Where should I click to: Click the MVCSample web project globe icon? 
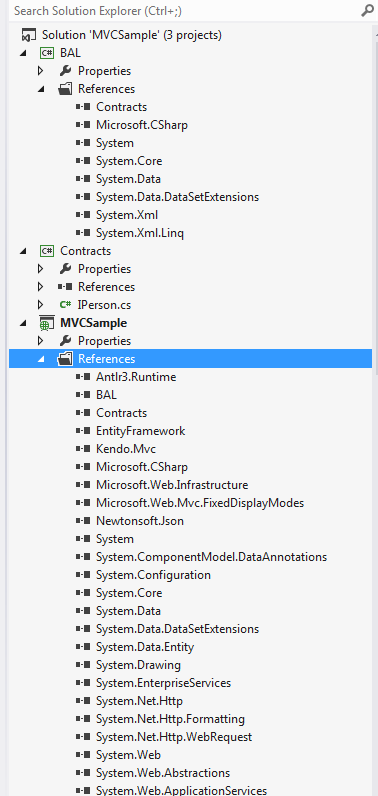(x=47, y=323)
